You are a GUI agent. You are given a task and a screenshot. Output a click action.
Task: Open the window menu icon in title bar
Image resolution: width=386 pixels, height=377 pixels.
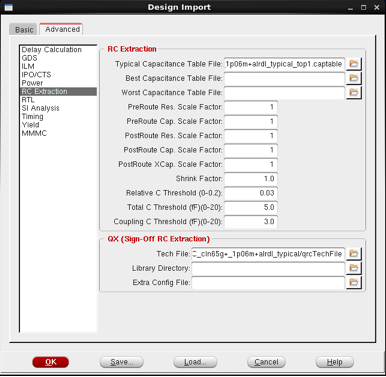(8, 7)
